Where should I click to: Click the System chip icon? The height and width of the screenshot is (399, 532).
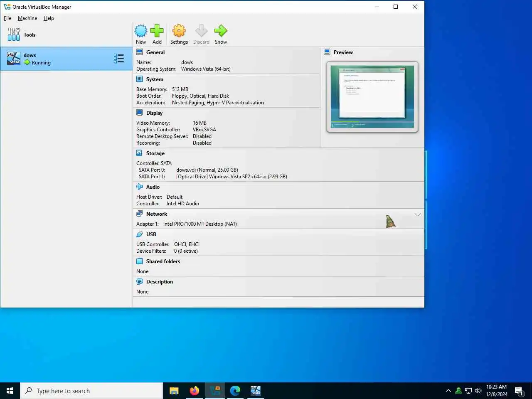(140, 79)
